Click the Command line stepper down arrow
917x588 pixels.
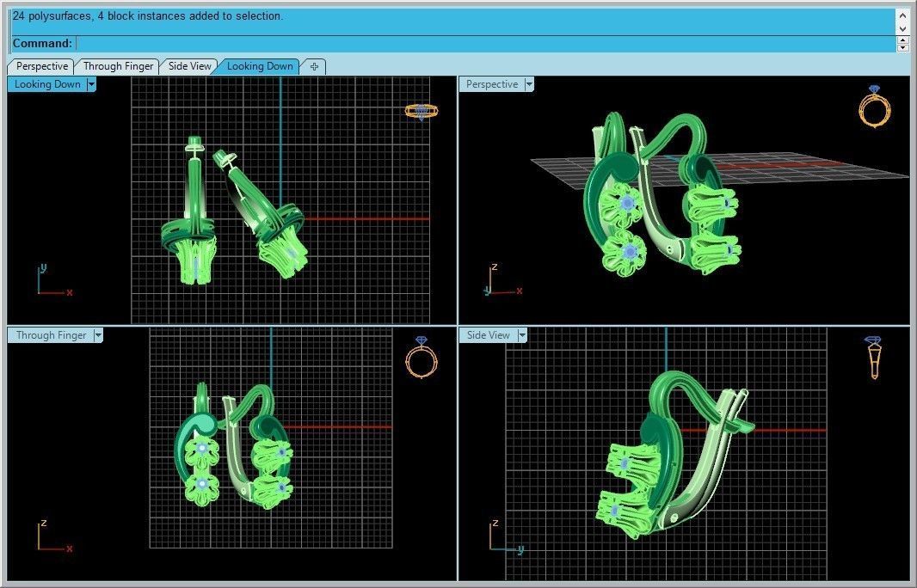coord(903,47)
